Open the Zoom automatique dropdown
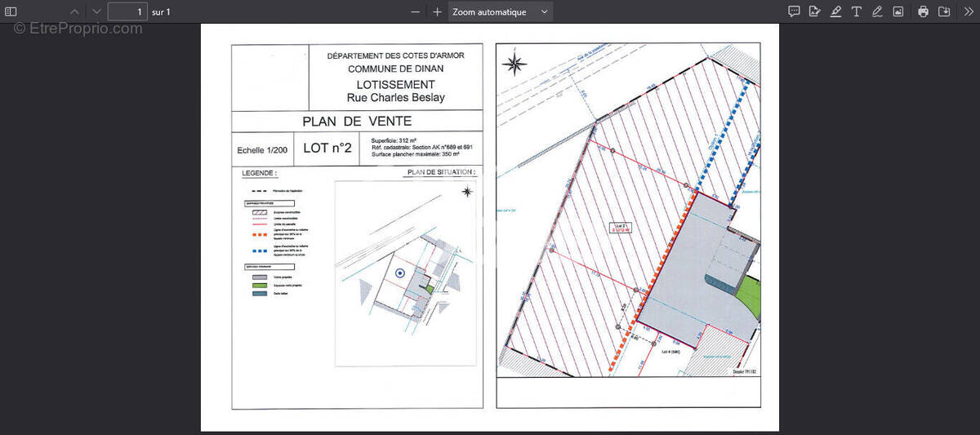980x435 pixels. [x=500, y=11]
